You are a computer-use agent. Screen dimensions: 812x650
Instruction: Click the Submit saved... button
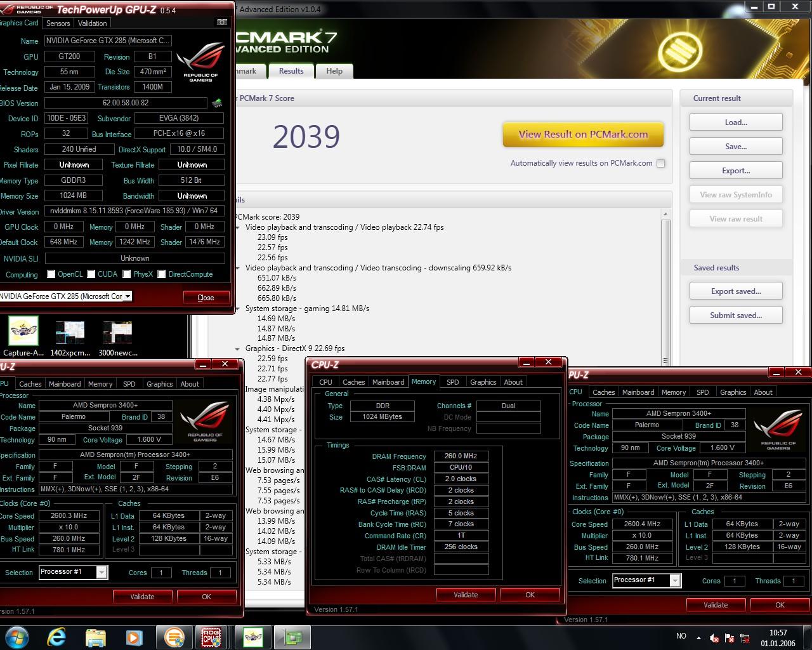736,315
